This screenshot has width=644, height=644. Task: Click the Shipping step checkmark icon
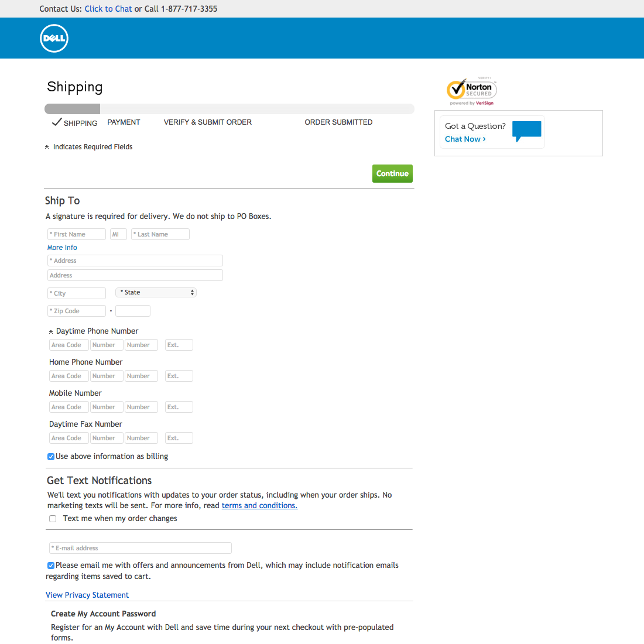tap(57, 122)
